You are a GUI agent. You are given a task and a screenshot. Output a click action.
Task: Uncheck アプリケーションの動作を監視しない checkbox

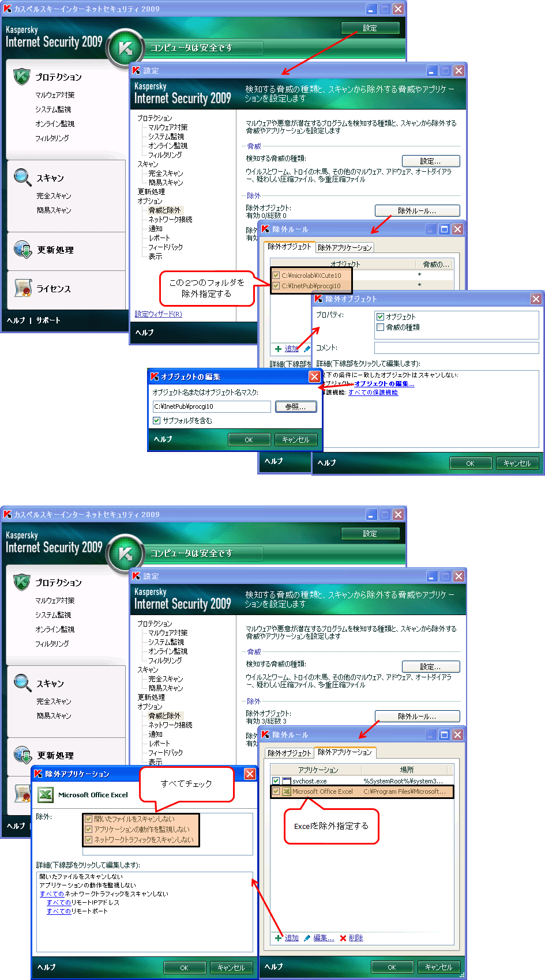(x=89, y=830)
